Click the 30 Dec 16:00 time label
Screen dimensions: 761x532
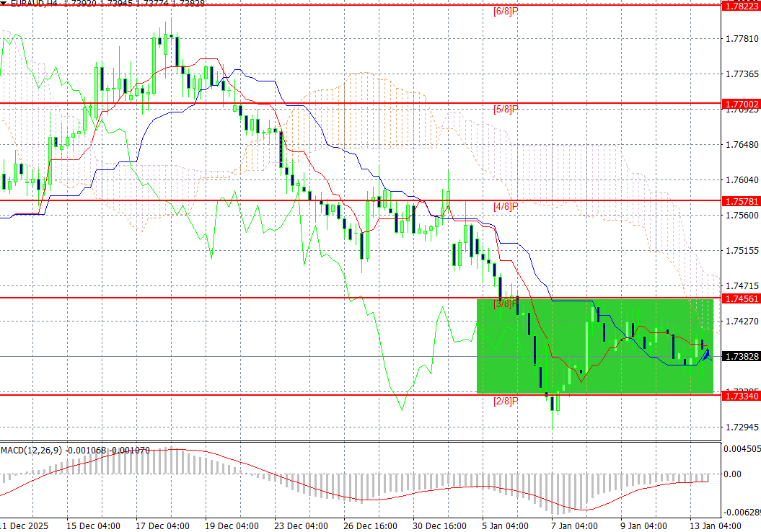tap(440, 526)
